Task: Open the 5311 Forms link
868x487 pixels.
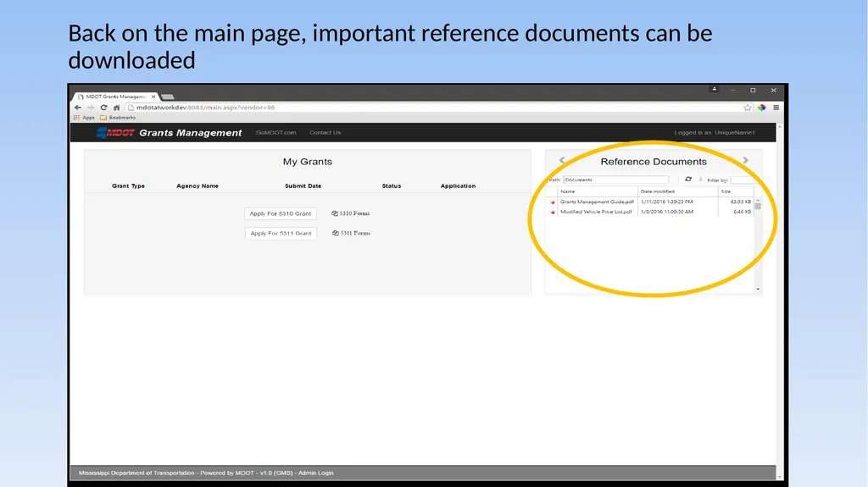Action: (351, 233)
